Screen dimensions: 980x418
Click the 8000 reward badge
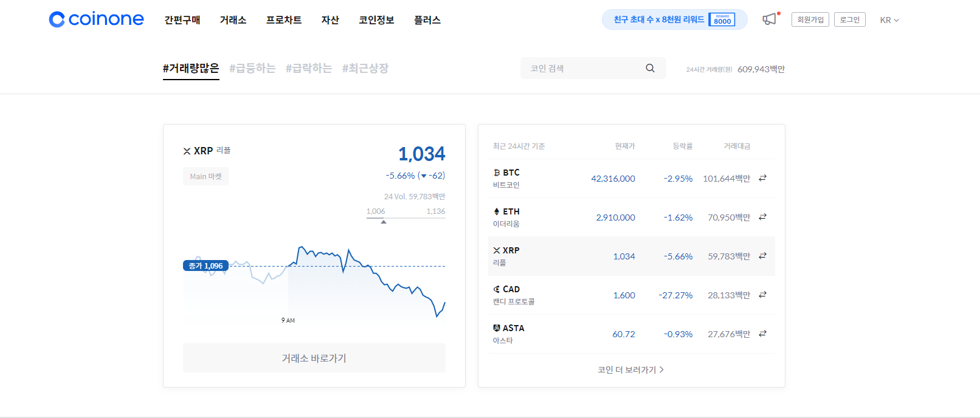click(722, 19)
